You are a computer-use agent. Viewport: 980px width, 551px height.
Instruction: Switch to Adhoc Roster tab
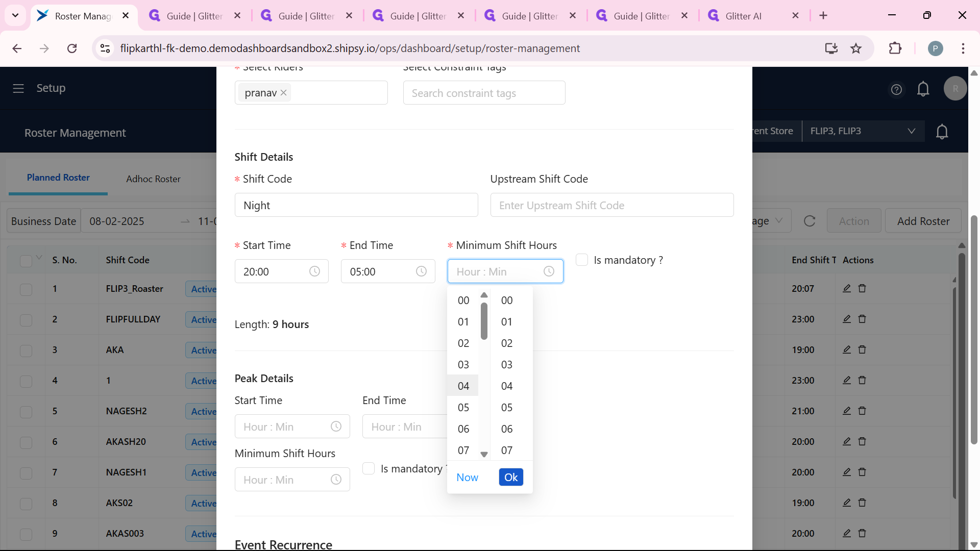153,179
